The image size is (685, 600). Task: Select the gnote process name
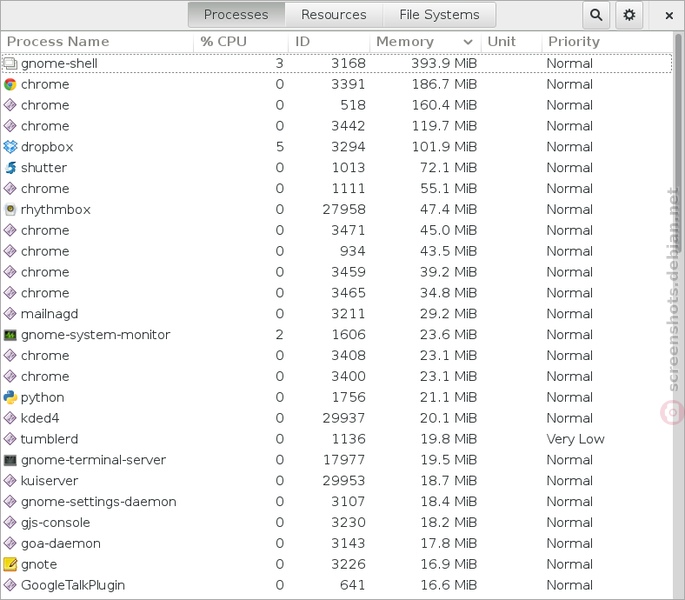pyautogui.click(x=39, y=564)
